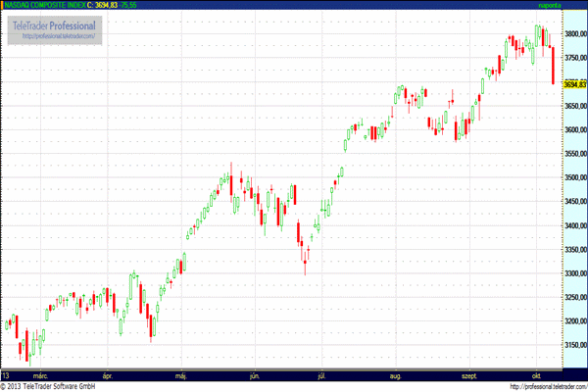This screenshot has height=392, width=588.
Task: Click the 3800,00 price axis label
Action: coord(573,34)
